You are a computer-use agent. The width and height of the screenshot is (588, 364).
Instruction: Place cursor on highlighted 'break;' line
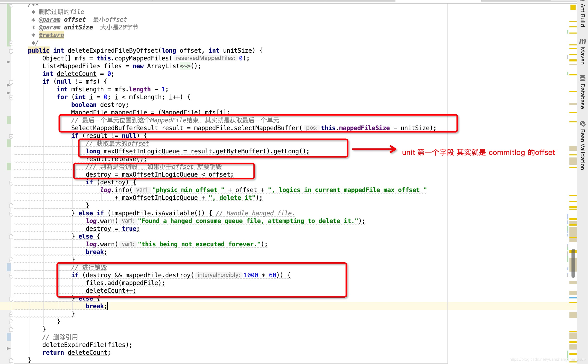click(96, 306)
